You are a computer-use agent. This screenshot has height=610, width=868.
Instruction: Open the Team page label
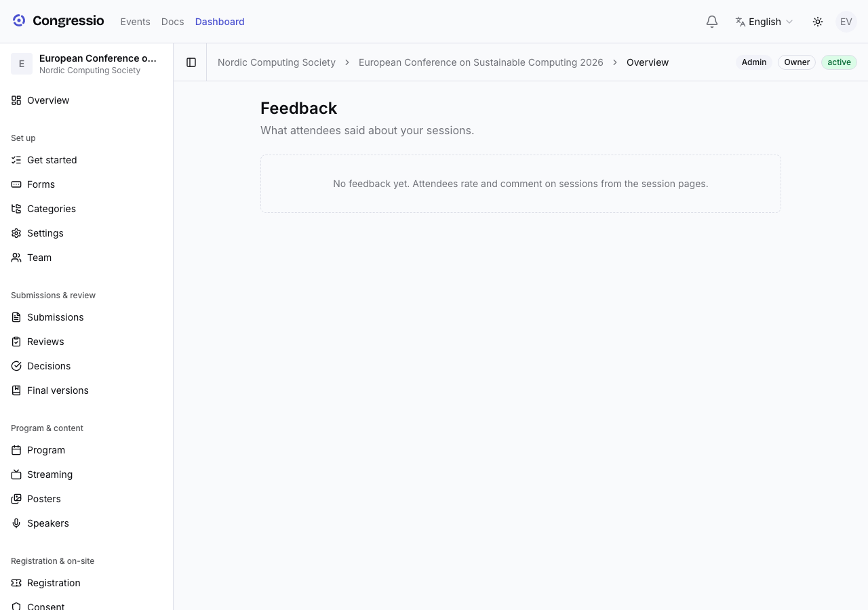click(39, 258)
